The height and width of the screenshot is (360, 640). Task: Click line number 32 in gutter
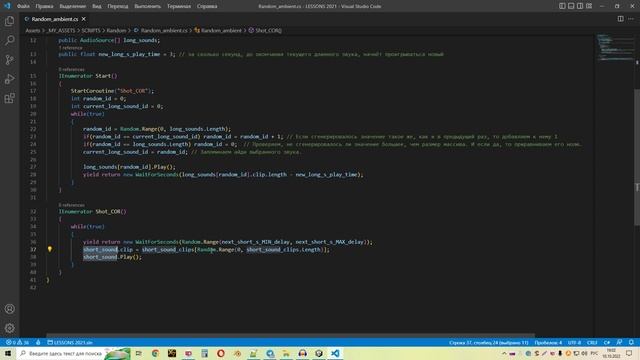click(x=33, y=211)
